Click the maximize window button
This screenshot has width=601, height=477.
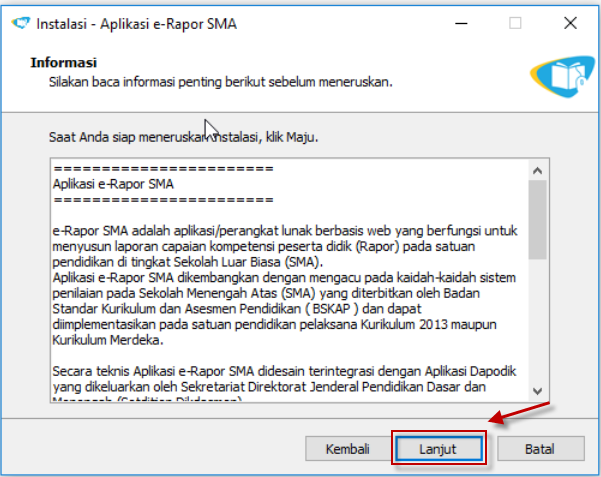[515, 22]
